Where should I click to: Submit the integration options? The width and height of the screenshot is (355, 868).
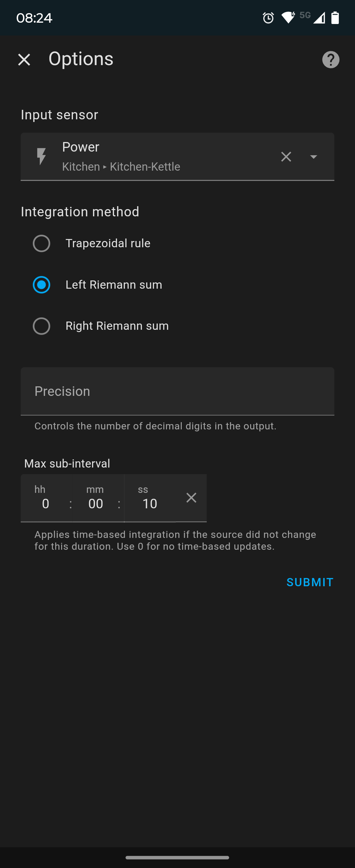pyautogui.click(x=310, y=582)
